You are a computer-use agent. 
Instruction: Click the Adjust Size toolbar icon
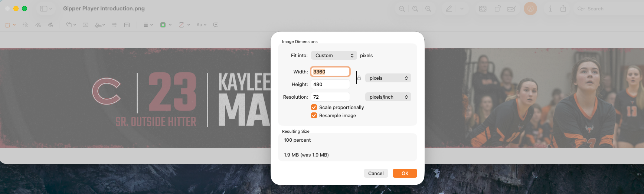pyautogui.click(x=127, y=25)
